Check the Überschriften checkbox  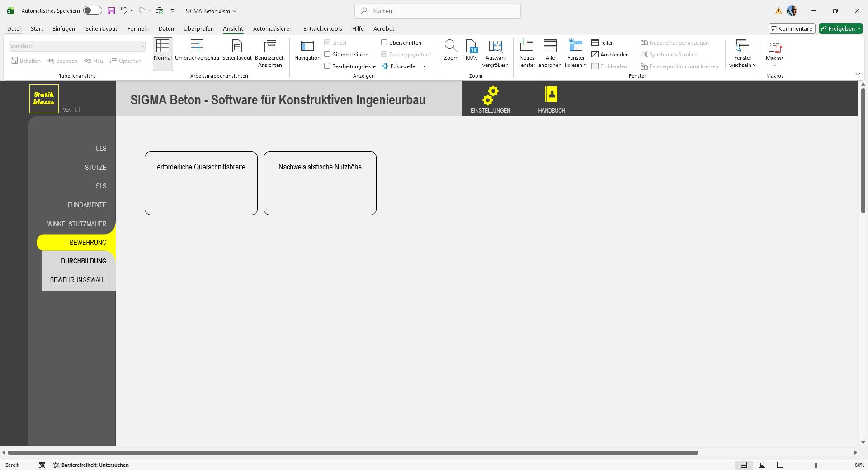384,42
